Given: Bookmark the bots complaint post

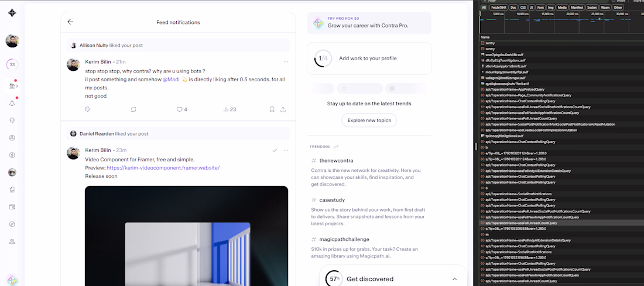Looking at the screenshot, I should tap(272, 109).
